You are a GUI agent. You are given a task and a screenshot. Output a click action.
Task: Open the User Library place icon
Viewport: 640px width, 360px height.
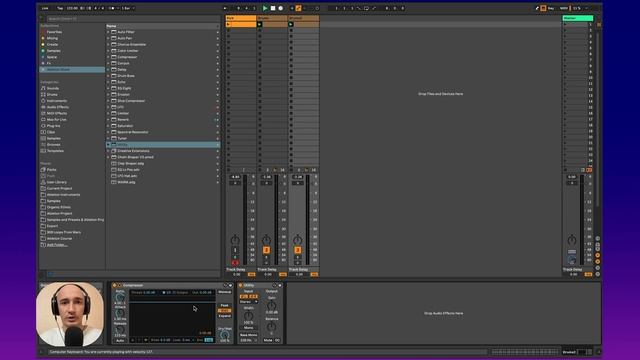pos(43,182)
